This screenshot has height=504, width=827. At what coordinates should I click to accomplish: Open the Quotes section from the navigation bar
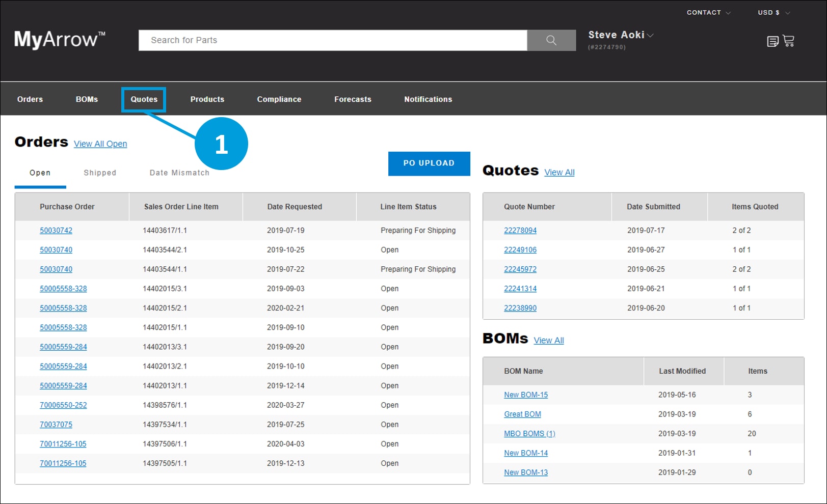tap(144, 99)
